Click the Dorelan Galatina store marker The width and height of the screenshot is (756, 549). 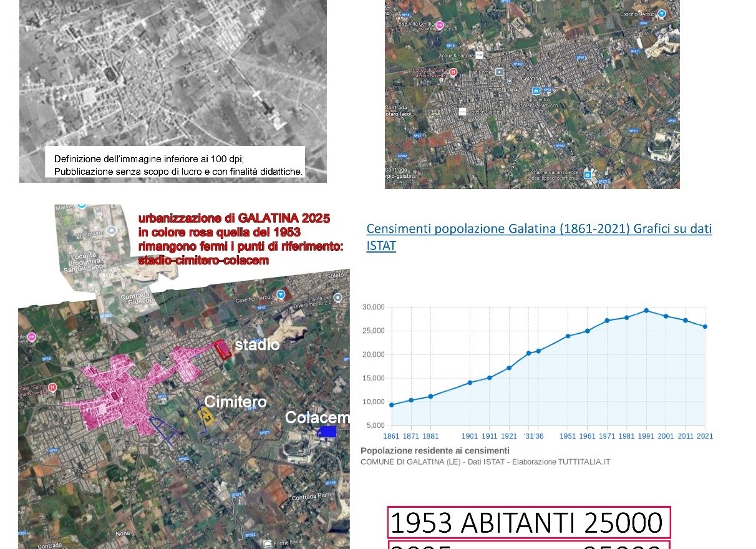point(462,112)
